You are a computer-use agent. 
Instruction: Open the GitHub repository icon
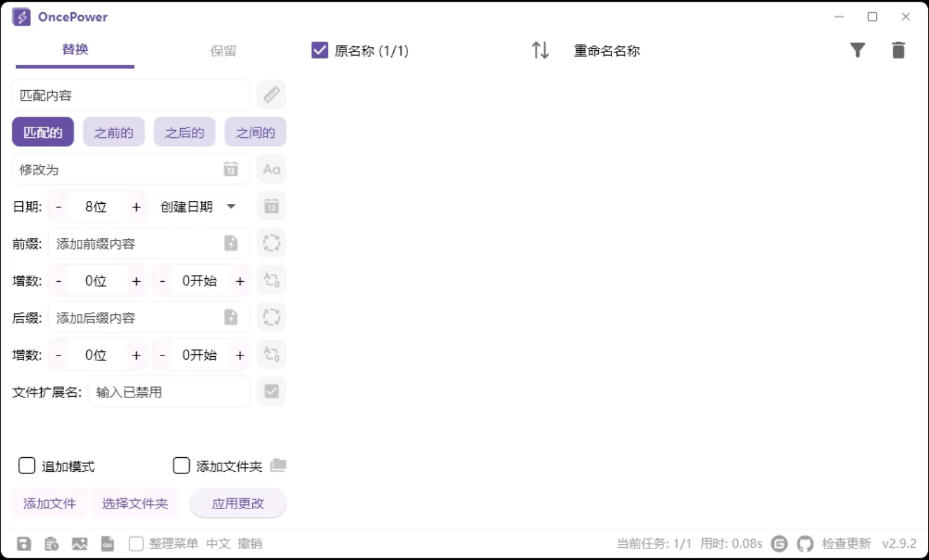click(x=805, y=543)
